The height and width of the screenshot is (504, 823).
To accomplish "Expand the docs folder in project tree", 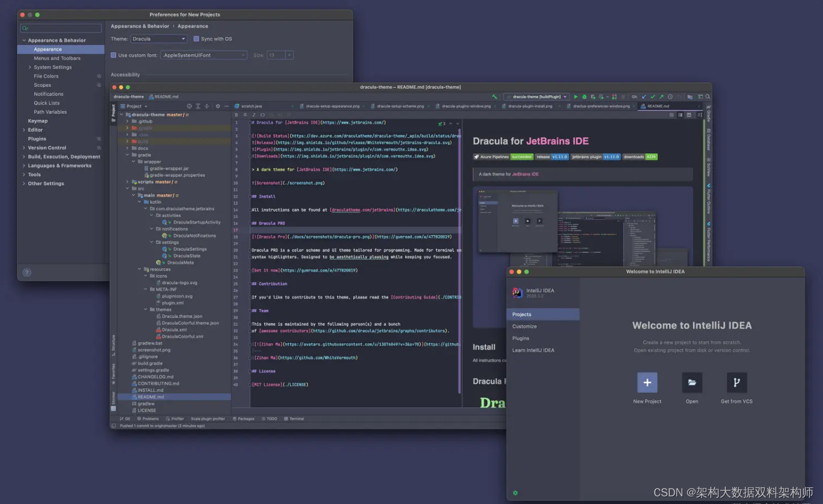I will 127,148.
